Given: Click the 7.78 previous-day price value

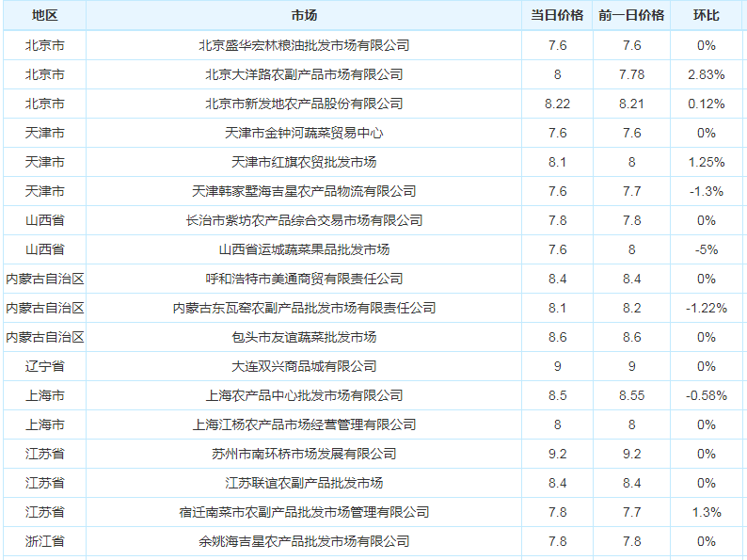Looking at the screenshot, I should pos(631,74).
